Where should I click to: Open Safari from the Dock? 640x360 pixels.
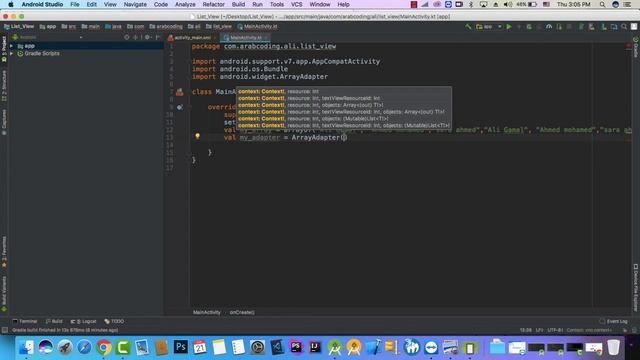click(84, 347)
